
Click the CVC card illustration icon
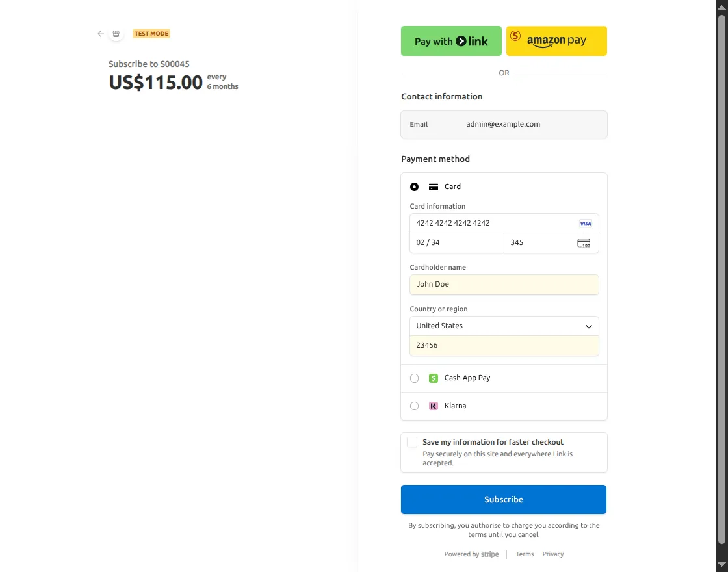584,242
